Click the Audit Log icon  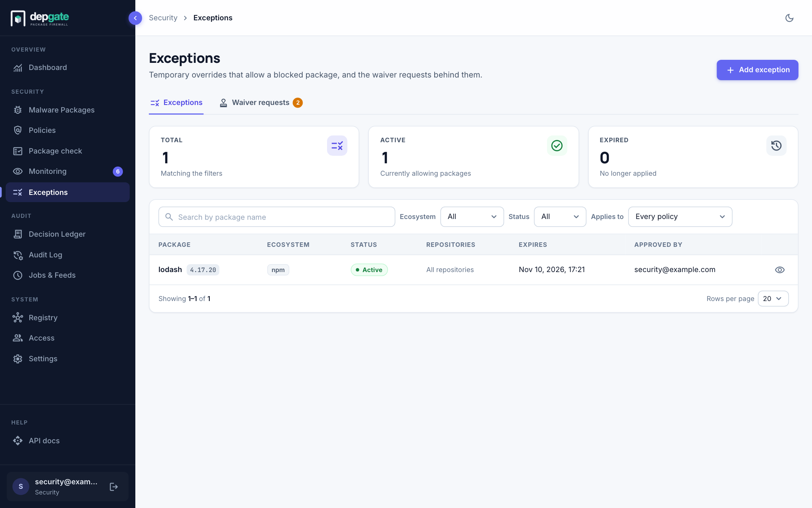click(18, 255)
